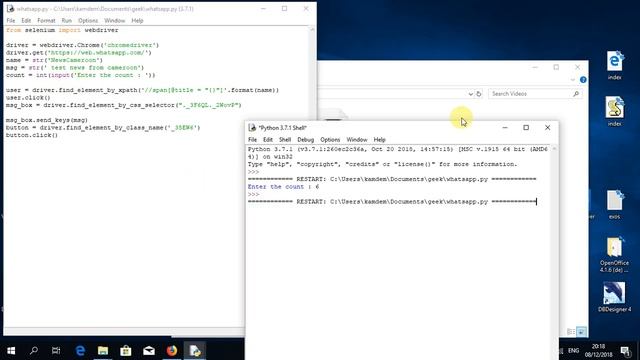
Task: Open File Explorer from taskbar
Action: [103, 350]
